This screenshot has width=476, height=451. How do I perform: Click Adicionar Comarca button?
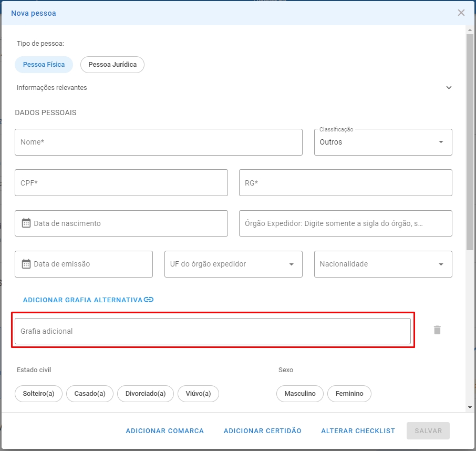pyautogui.click(x=165, y=430)
